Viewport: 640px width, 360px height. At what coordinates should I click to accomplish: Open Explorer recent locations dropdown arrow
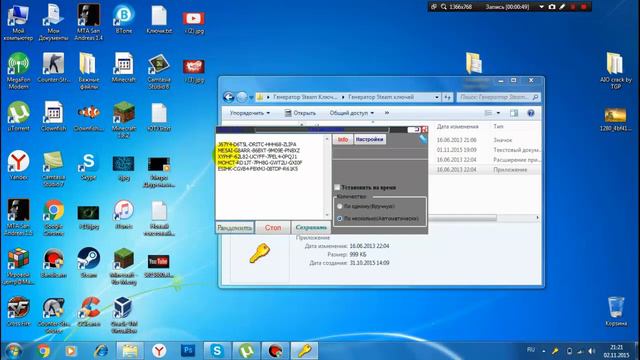[251, 98]
